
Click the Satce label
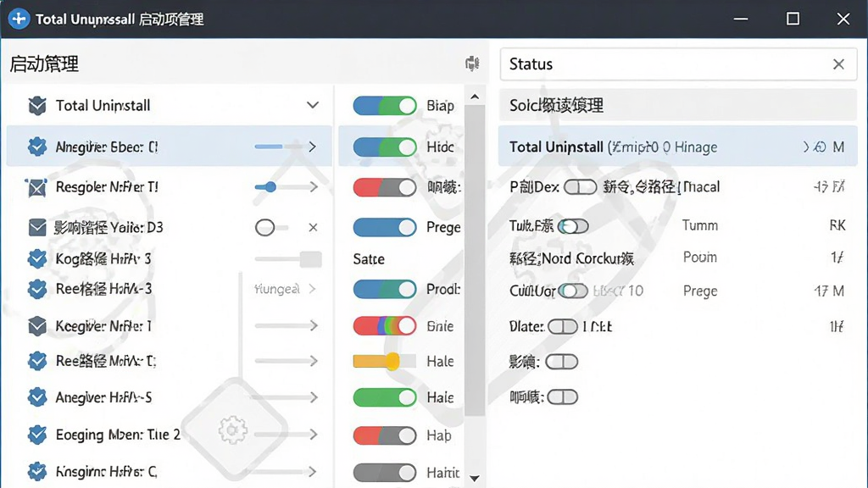369,259
